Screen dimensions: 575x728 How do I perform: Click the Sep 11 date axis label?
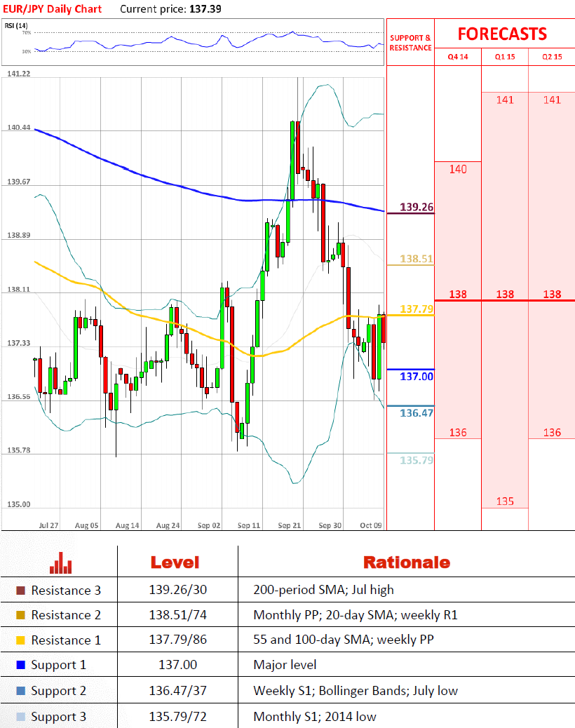pyautogui.click(x=249, y=525)
